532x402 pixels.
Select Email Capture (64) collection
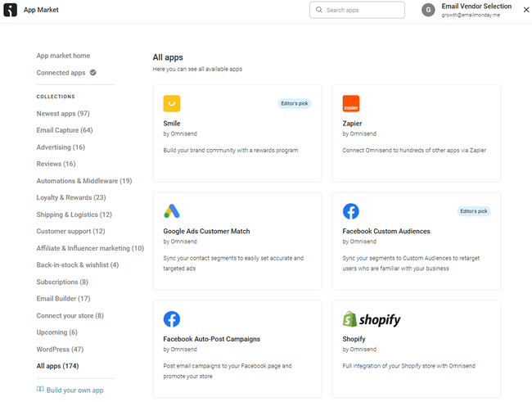[65, 130]
